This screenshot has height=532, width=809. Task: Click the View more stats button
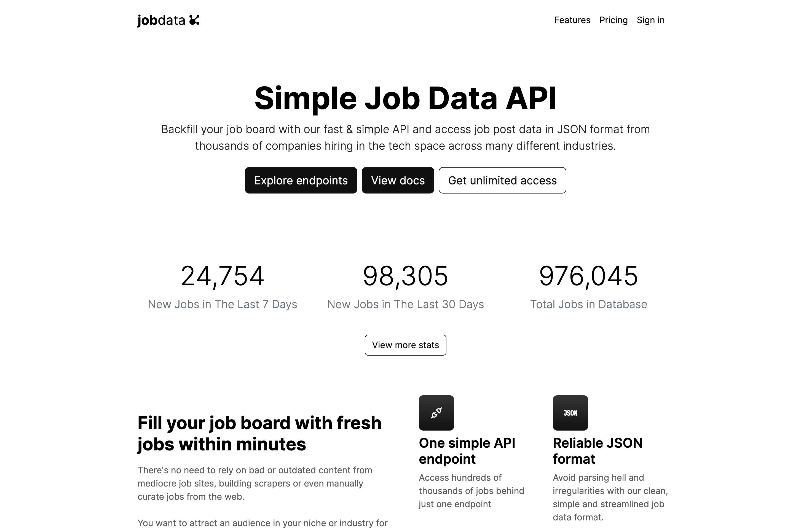point(406,344)
